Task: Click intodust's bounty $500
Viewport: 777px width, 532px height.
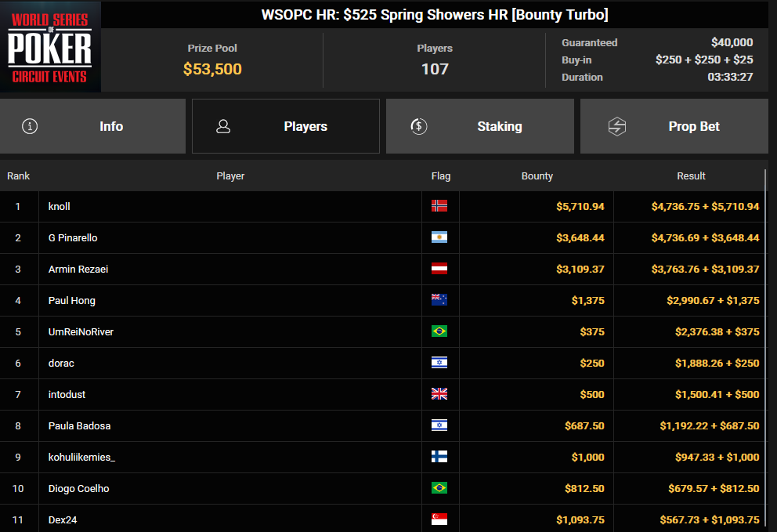Action: (592, 395)
